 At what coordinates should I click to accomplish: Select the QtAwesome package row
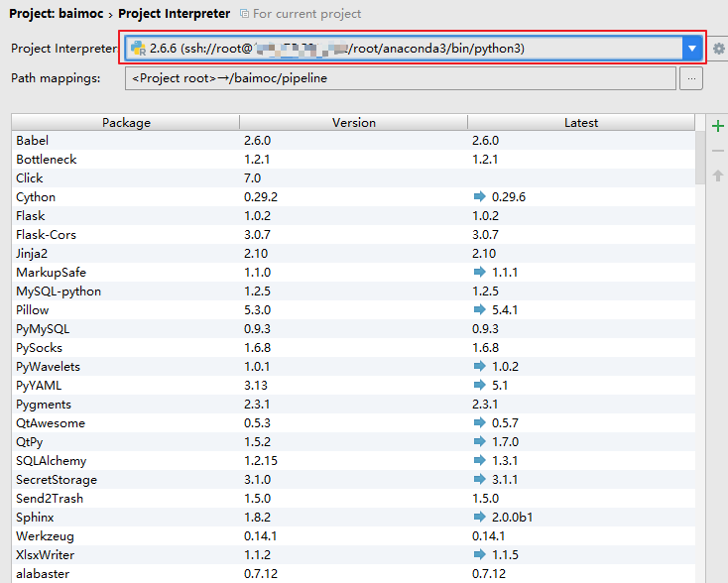[x=353, y=422]
